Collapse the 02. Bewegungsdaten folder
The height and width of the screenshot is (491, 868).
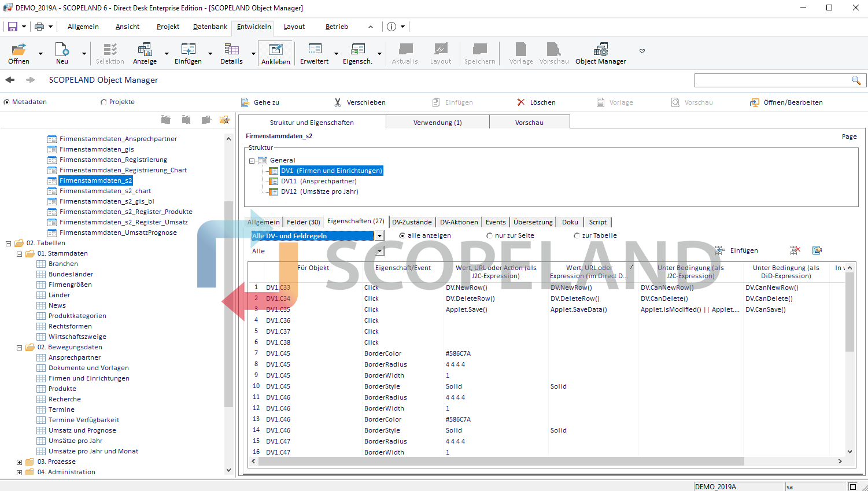coord(19,348)
